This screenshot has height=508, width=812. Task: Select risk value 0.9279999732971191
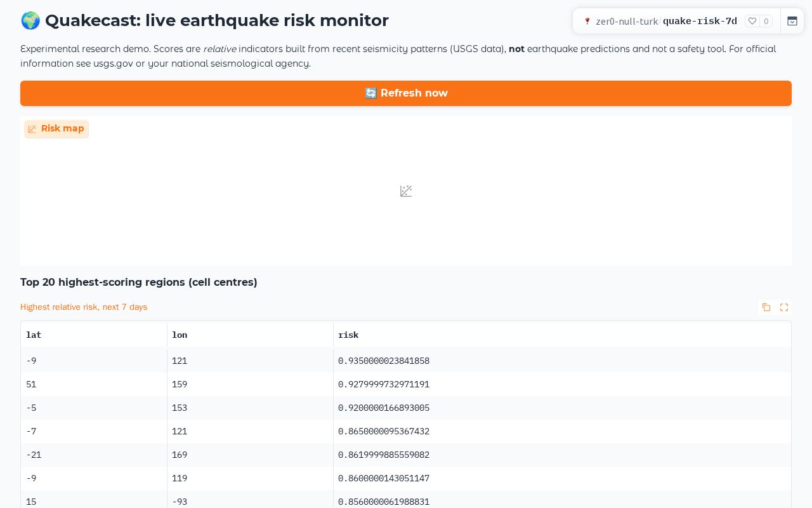384,384
